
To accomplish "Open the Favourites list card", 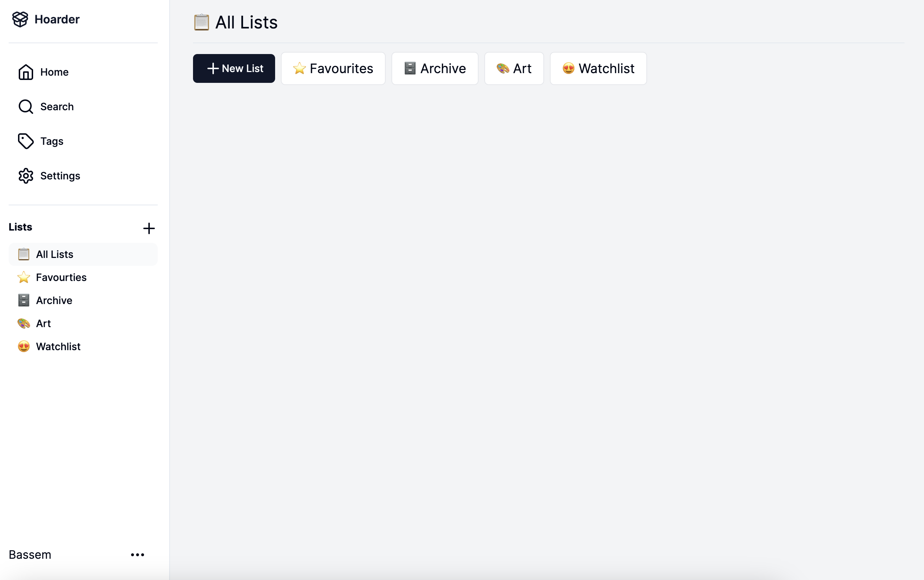I will [333, 68].
